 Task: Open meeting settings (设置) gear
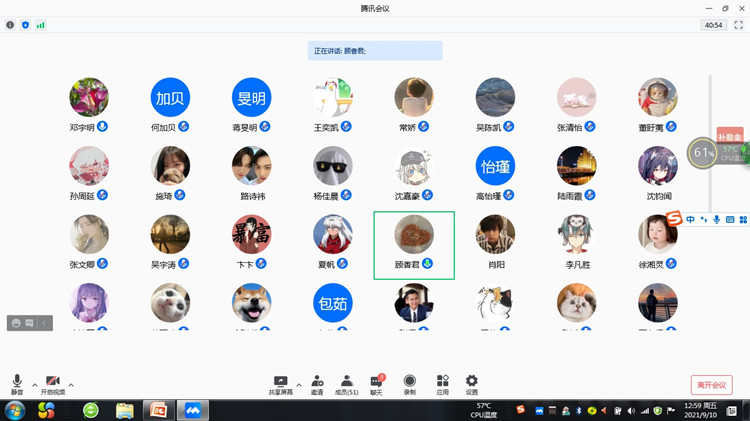472,385
